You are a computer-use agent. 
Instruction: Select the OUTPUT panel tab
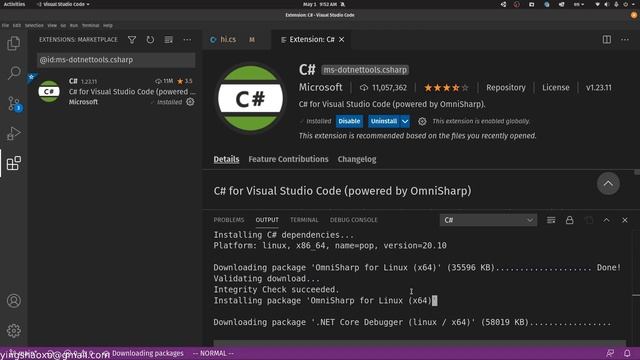(267, 220)
